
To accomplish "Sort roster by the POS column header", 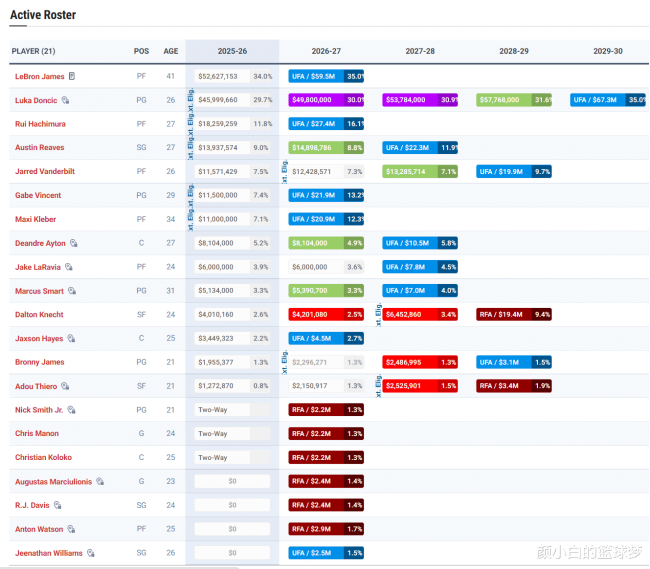I will (x=141, y=51).
